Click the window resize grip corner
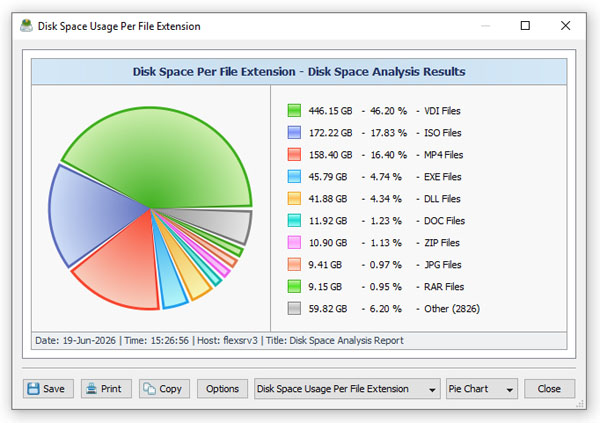600x423 pixels. coord(580,404)
